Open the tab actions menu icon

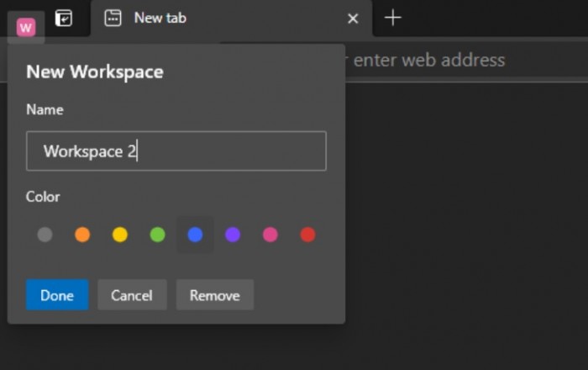pos(64,18)
